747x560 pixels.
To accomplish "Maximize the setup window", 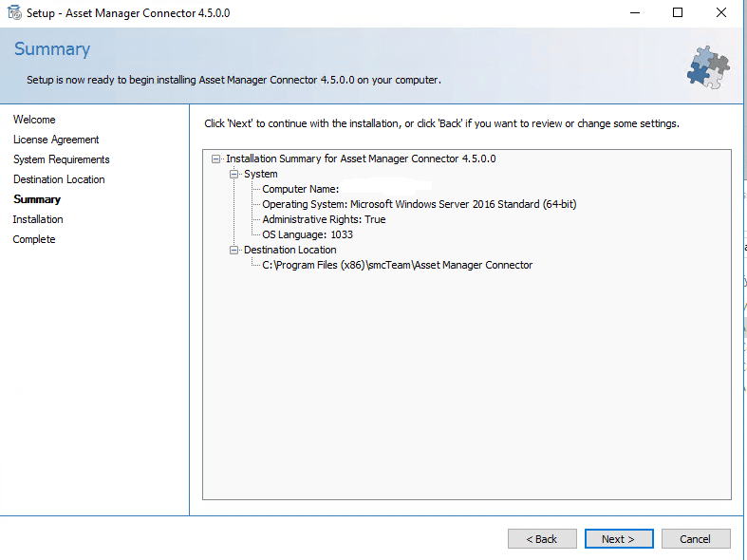I will [678, 13].
